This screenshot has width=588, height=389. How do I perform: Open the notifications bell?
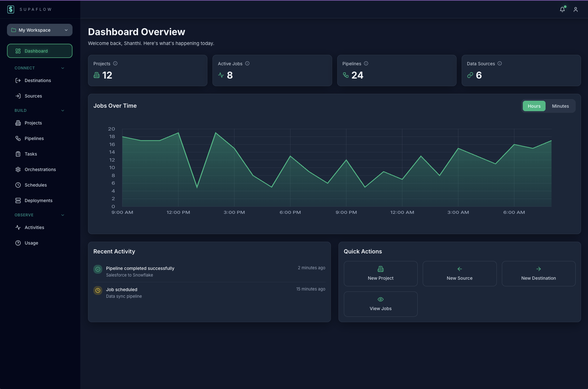click(562, 10)
